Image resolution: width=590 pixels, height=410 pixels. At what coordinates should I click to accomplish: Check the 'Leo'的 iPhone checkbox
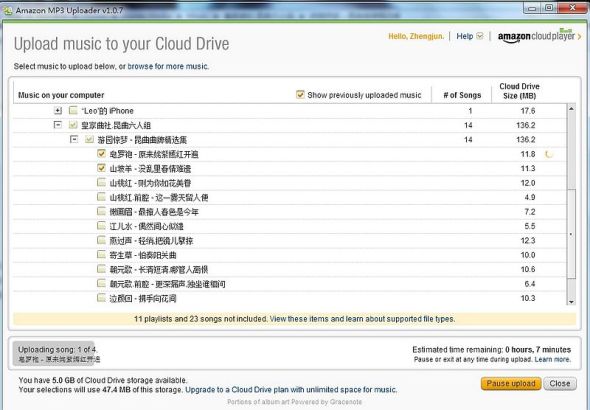tap(73, 111)
